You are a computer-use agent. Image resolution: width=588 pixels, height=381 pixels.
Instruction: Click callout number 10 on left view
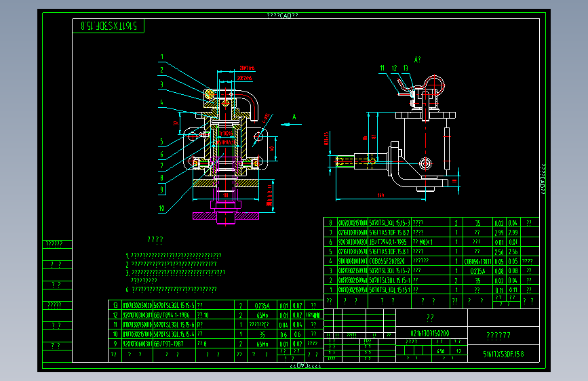(161, 208)
